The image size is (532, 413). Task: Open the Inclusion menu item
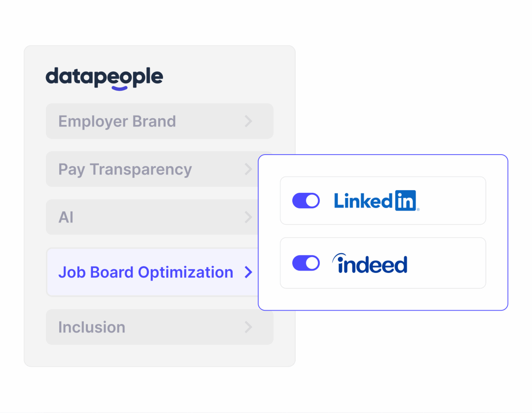(x=92, y=327)
